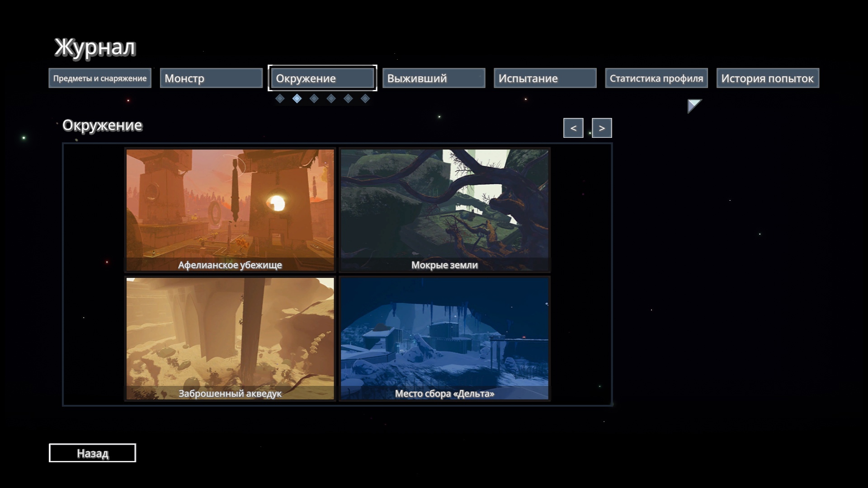Screen dimensions: 868x488
Task: Switch to the Монстр tab
Action: tap(211, 78)
